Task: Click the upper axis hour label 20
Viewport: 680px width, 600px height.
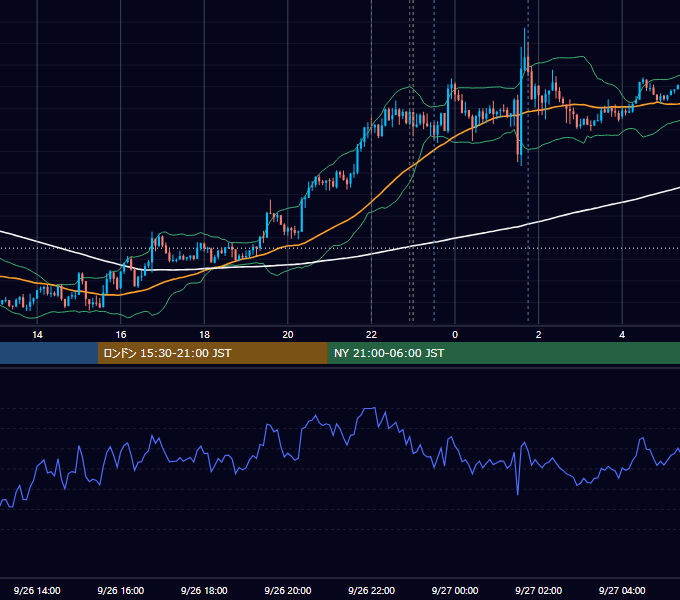Action: click(288, 335)
